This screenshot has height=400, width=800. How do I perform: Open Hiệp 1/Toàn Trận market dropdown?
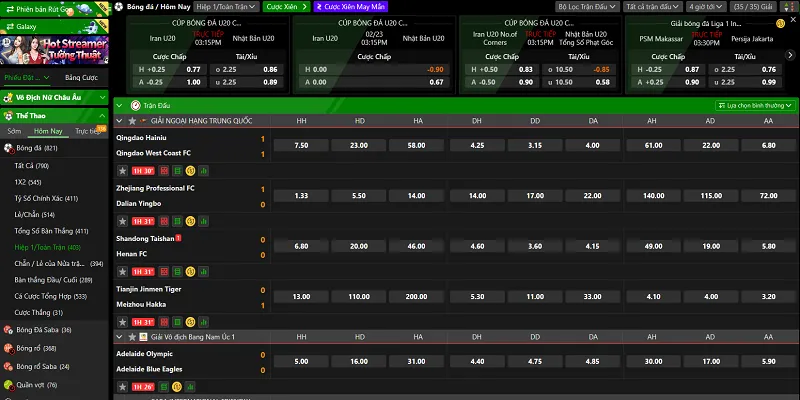click(227, 7)
